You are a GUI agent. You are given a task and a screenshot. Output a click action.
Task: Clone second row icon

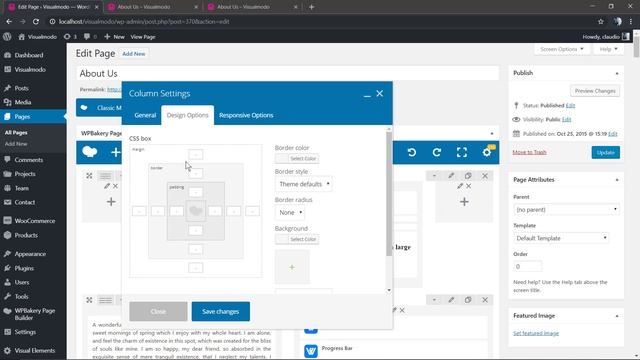468,300
